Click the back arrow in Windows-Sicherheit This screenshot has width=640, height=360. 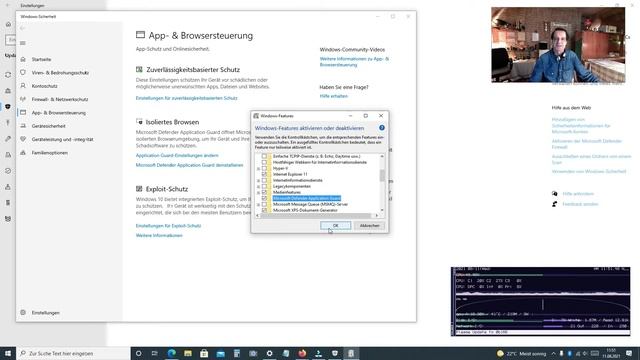point(23,29)
